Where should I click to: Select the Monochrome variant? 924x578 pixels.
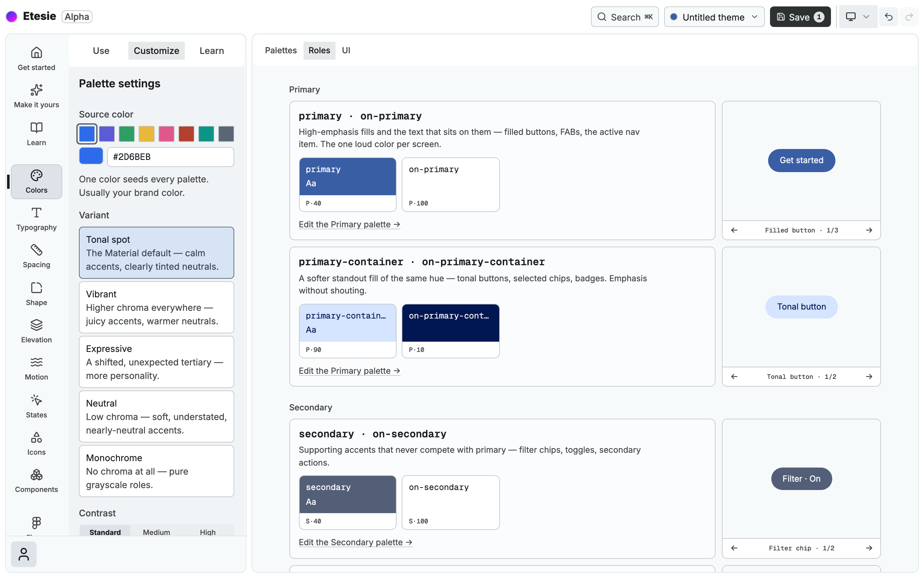[157, 471]
